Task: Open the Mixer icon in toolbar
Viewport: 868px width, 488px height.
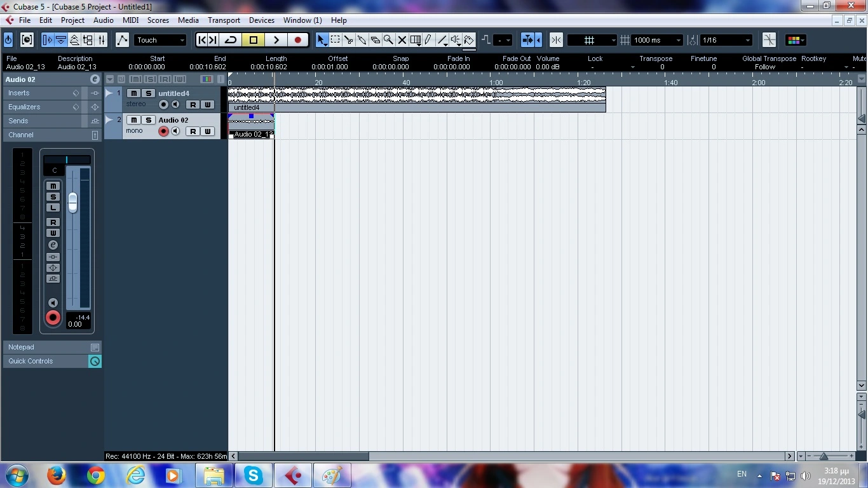Action: [101, 40]
